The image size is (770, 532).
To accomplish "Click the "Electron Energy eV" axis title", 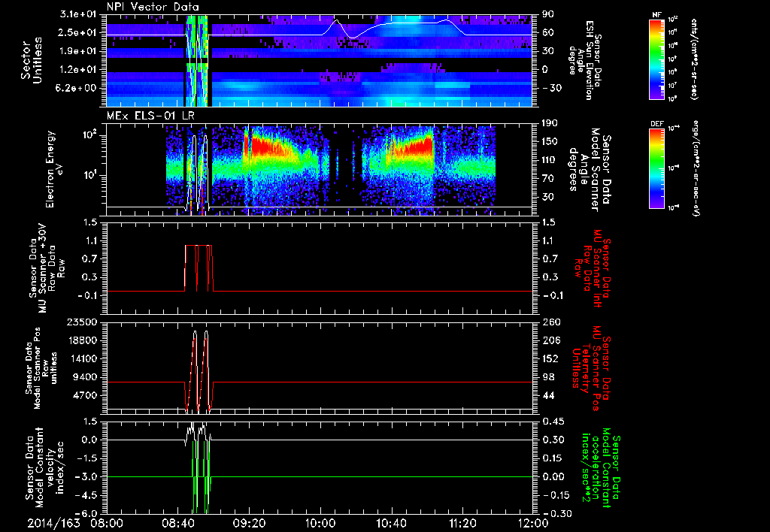I will [55, 169].
